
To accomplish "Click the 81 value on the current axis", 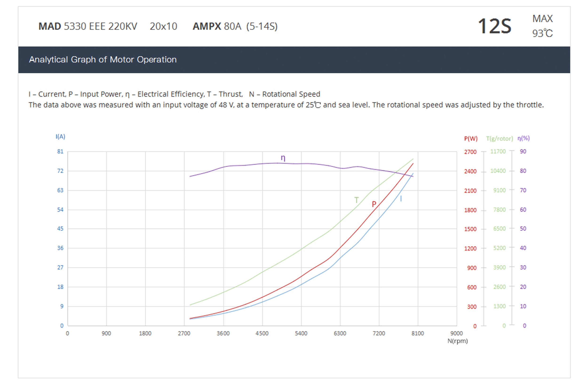I will coord(60,151).
